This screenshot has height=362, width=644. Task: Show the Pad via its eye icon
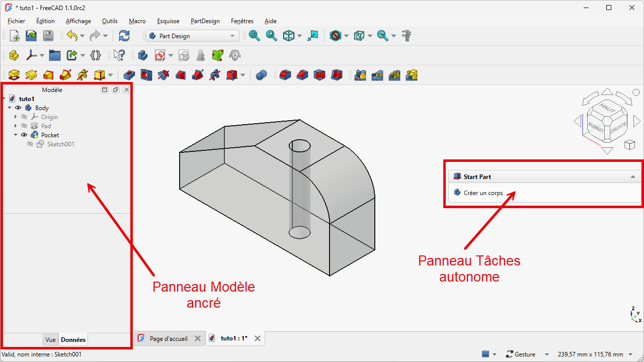[x=24, y=126]
